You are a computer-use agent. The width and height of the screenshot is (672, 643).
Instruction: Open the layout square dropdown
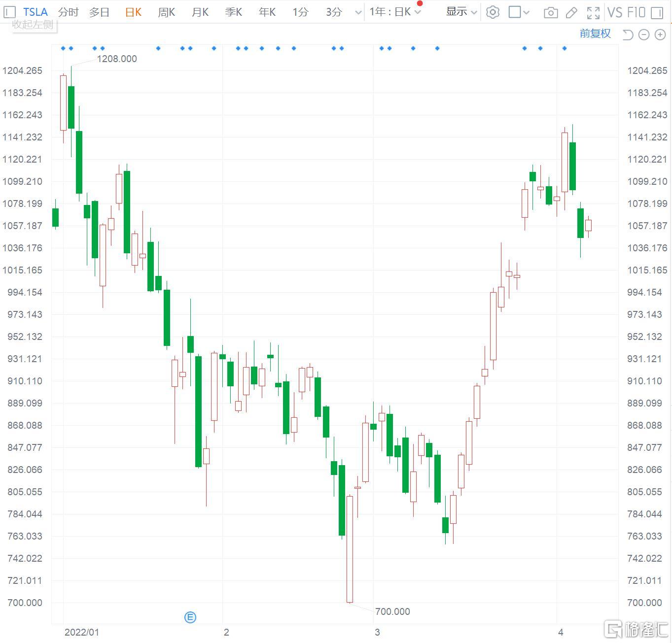pyautogui.click(x=519, y=12)
